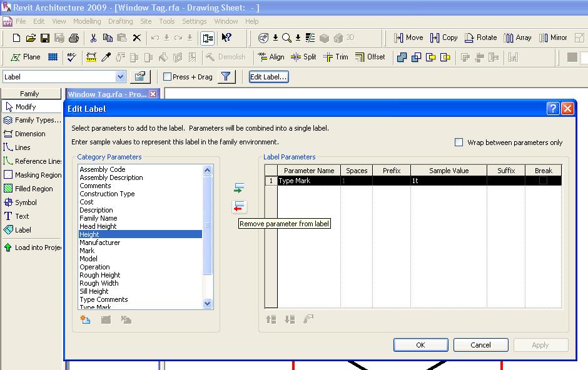Image resolution: width=588 pixels, height=370 pixels.
Task: Open the Drafting menu
Action: 120,21
